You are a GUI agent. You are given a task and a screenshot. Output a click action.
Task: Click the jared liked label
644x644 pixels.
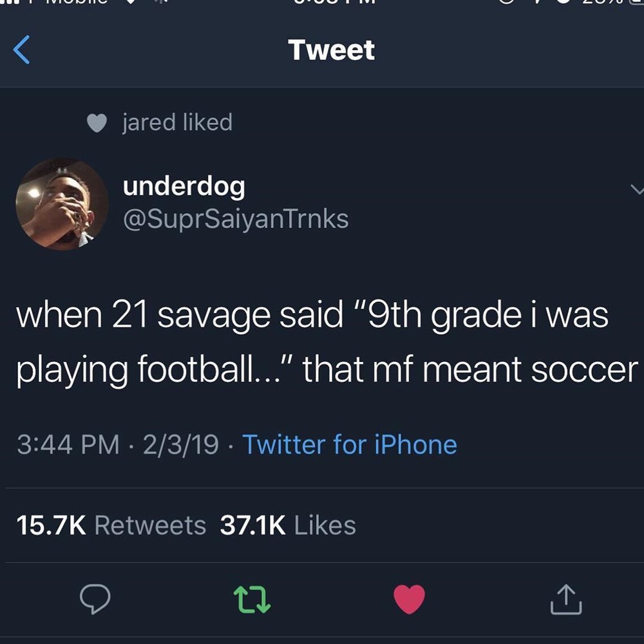coord(178,122)
